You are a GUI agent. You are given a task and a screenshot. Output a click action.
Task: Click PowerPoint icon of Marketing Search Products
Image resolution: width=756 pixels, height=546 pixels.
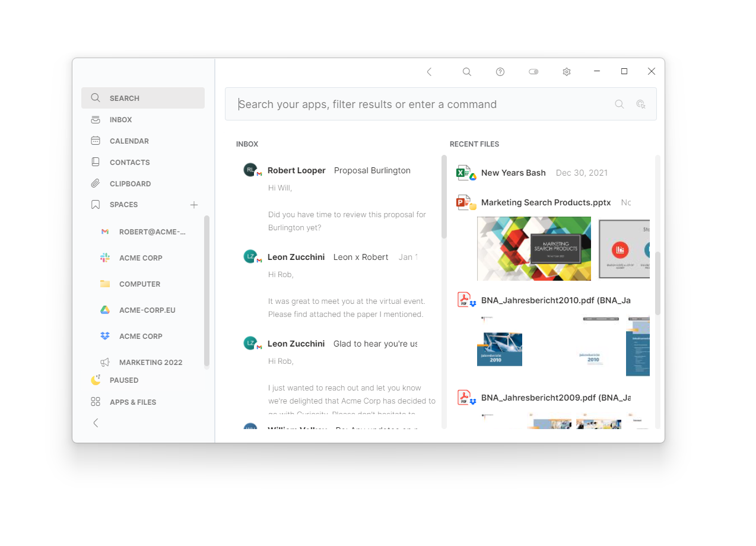coord(463,202)
